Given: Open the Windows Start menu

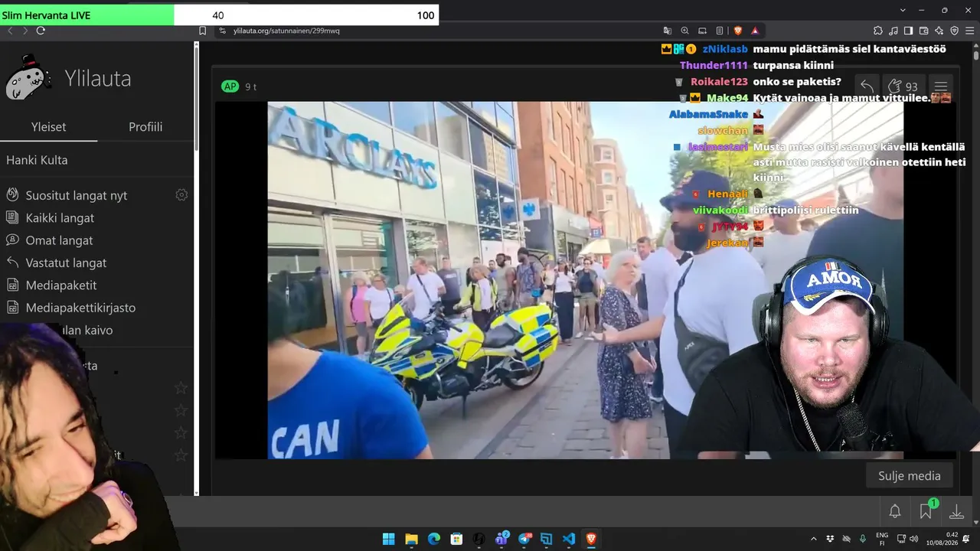Looking at the screenshot, I should coord(388,539).
